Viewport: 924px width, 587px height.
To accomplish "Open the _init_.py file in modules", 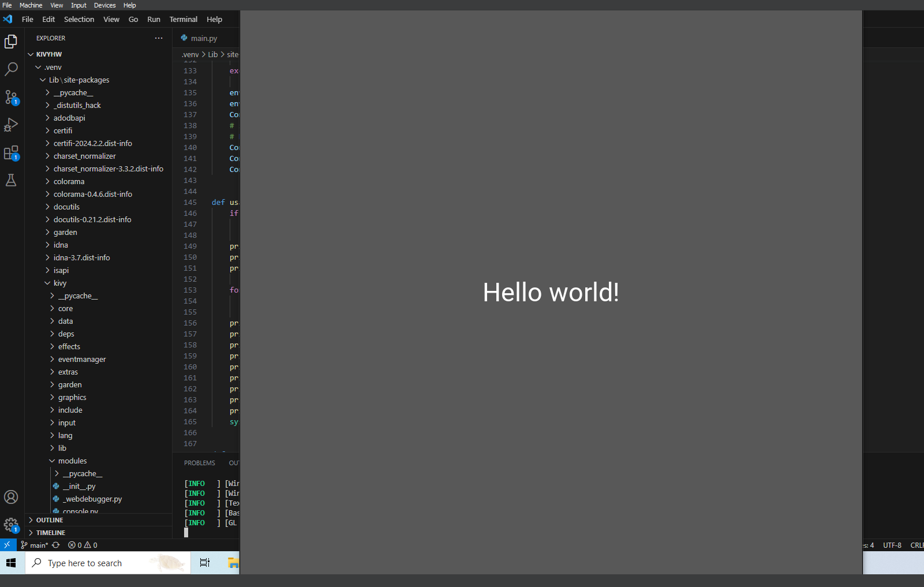I will coord(79,486).
